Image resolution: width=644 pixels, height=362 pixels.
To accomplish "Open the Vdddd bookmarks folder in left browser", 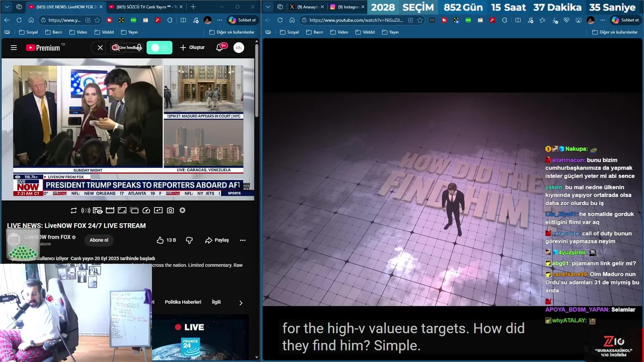I will click(104, 32).
